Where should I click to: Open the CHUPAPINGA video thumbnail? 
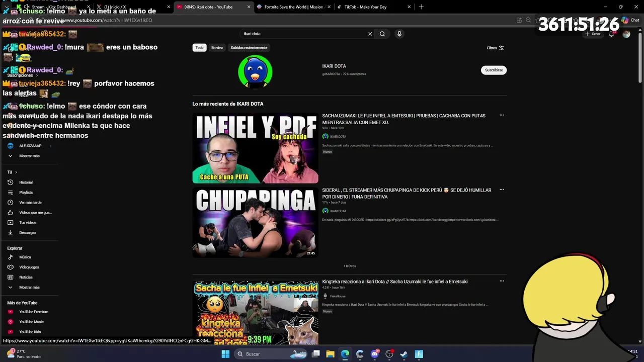(x=255, y=223)
